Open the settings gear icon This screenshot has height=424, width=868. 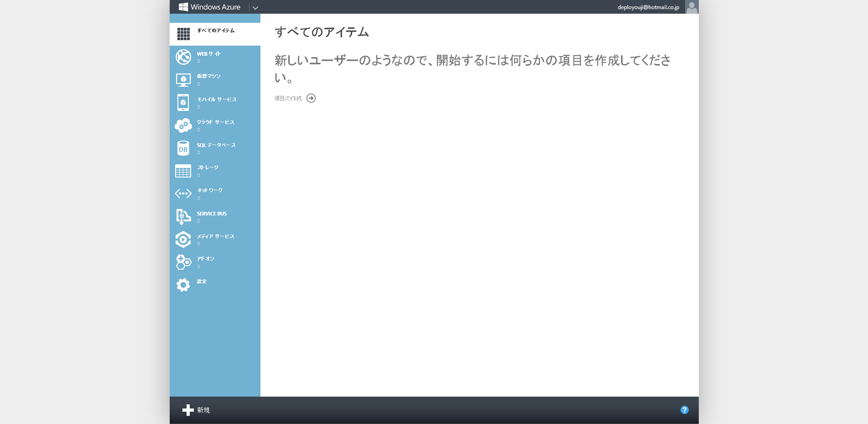click(x=183, y=285)
